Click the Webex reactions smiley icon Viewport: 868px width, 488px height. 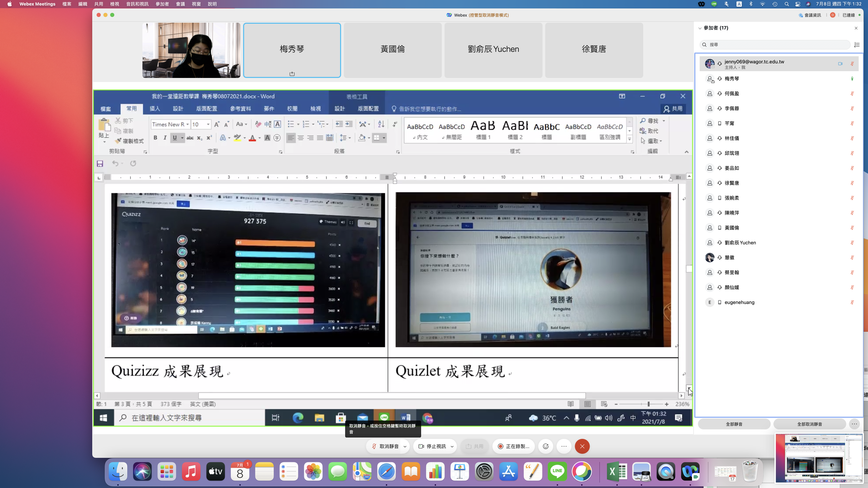point(546,446)
